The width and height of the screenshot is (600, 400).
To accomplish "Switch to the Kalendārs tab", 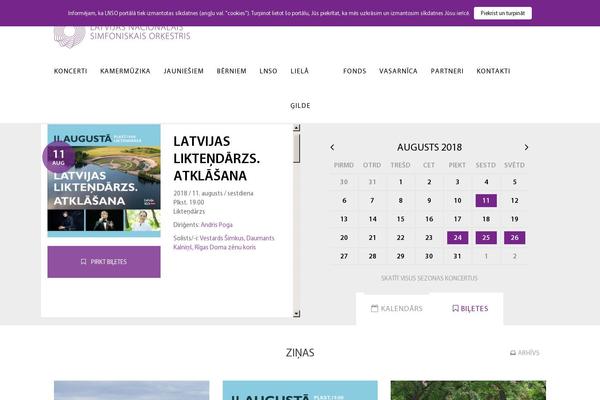I will pyautogui.click(x=396, y=309).
